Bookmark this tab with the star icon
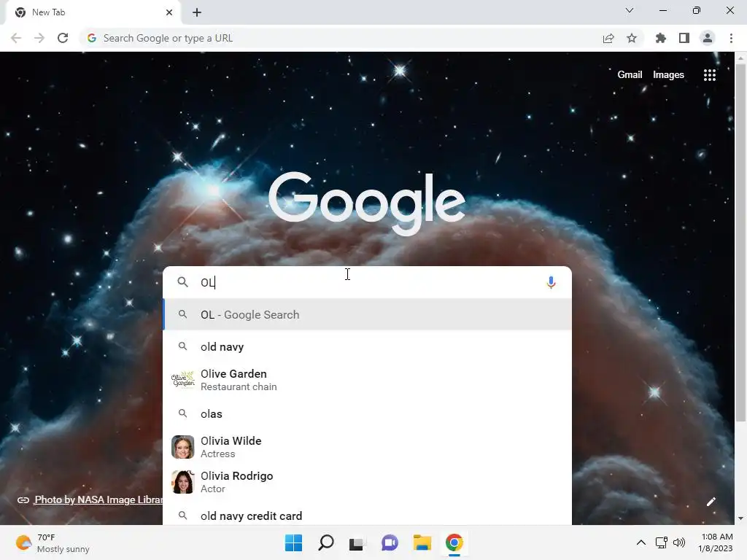Screen dimensions: 747x560 (632, 38)
